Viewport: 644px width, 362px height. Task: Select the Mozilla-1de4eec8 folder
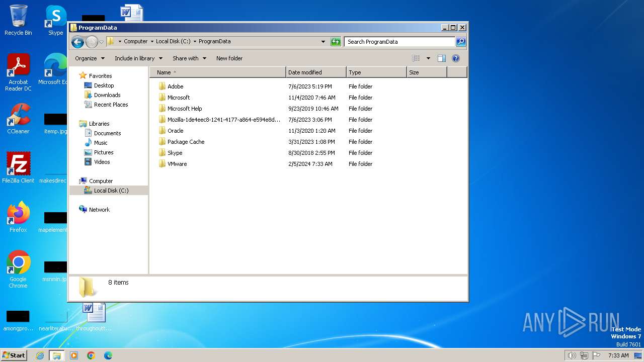(224, 120)
